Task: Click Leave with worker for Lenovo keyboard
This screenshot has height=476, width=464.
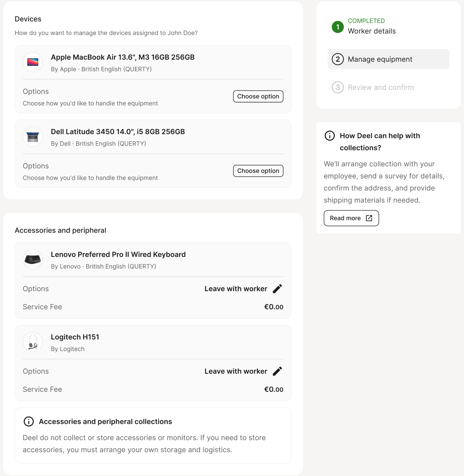Action: coord(236,289)
